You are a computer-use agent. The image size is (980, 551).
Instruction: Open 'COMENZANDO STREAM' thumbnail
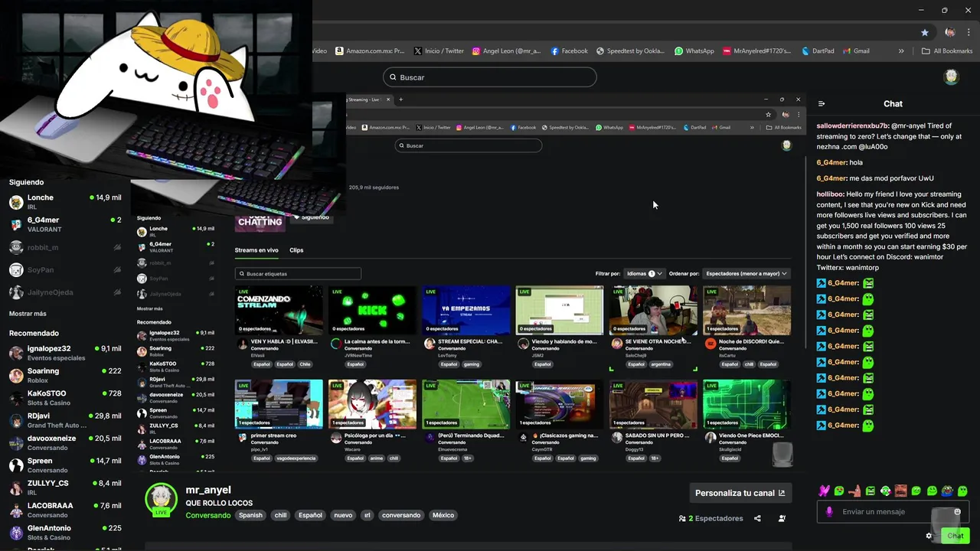(x=279, y=310)
